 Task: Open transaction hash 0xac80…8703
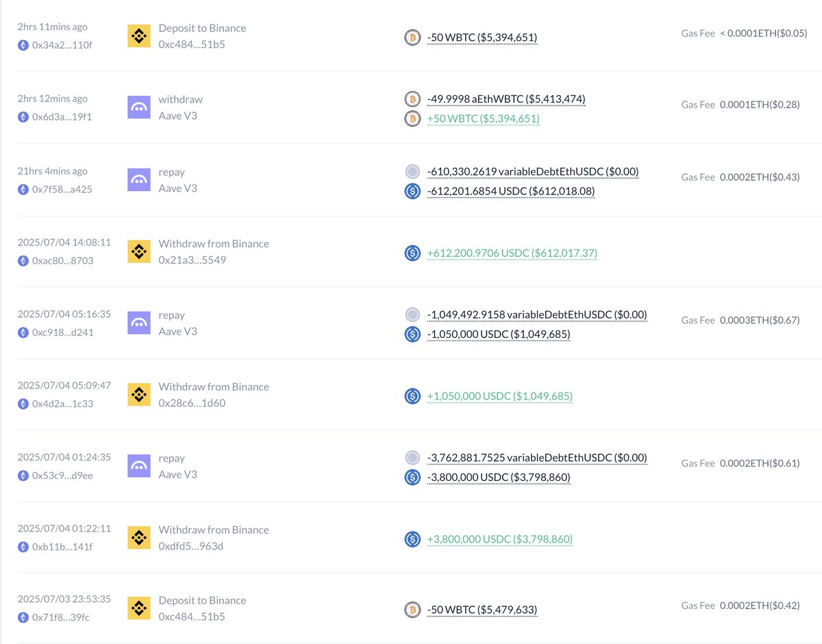pyautogui.click(x=63, y=260)
